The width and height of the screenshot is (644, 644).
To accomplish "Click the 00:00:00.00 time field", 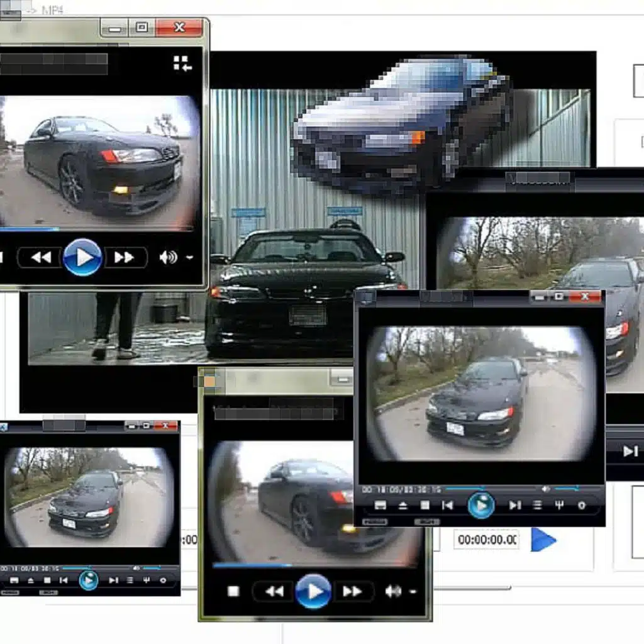I will coord(487,539).
